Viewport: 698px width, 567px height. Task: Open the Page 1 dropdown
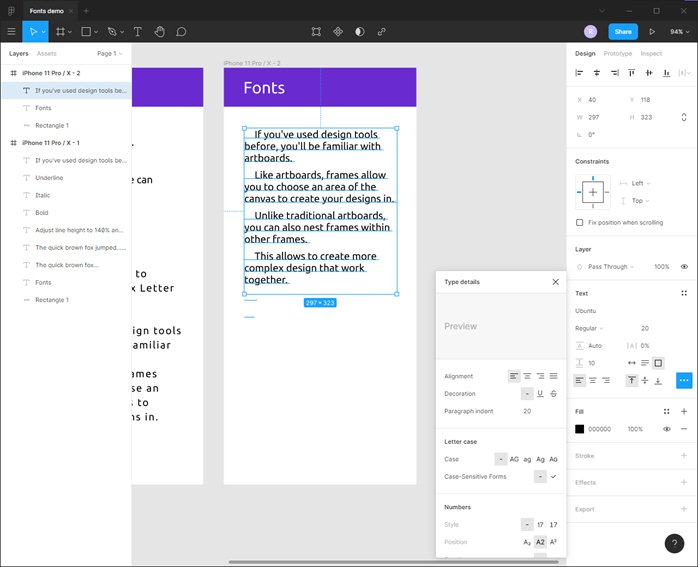pos(108,53)
